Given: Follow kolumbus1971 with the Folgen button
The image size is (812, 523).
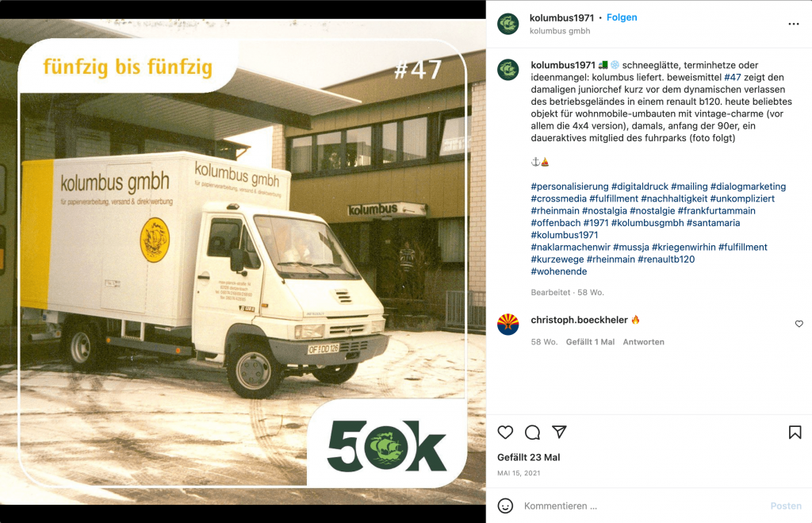Looking at the screenshot, I should point(622,17).
